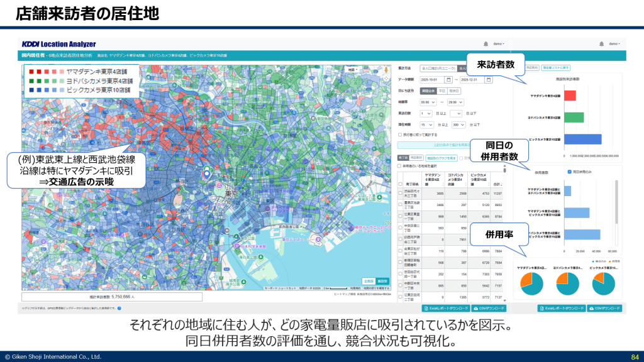The image size is (644, 362).
Task: Check the 中野区中央一丁目 row checkbox
Action: tap(401, 285)
